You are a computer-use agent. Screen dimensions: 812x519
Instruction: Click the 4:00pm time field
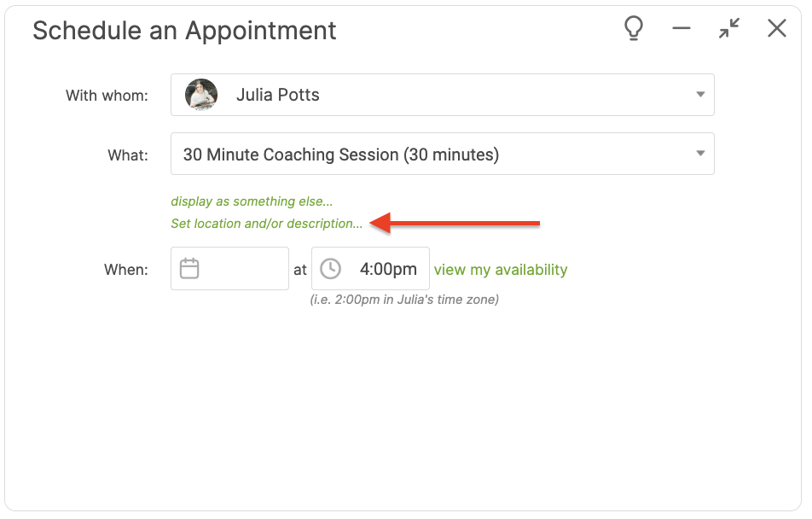click(388, 270)
